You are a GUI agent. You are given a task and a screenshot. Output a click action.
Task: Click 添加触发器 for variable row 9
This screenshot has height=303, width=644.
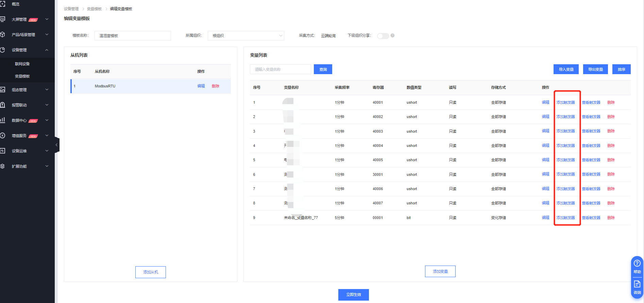[565, 218]
